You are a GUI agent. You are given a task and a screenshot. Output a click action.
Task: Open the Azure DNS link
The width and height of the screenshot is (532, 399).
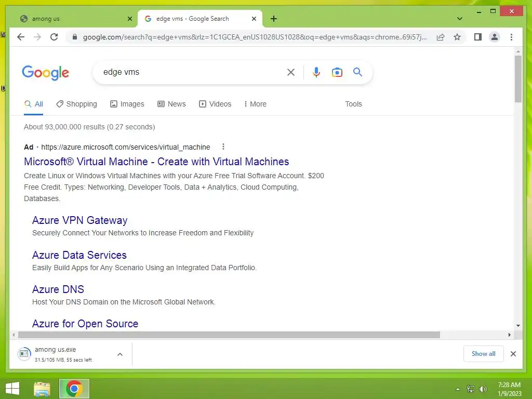[58, 289]
